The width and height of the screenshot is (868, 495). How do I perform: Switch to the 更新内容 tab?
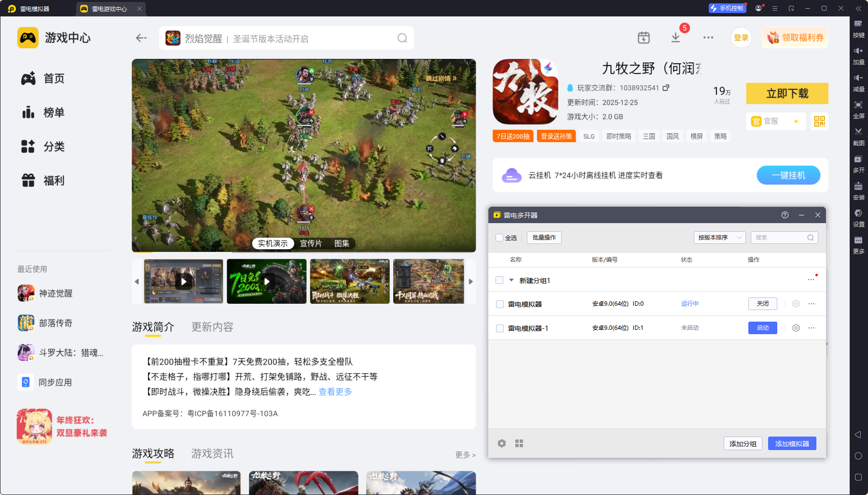212,327
